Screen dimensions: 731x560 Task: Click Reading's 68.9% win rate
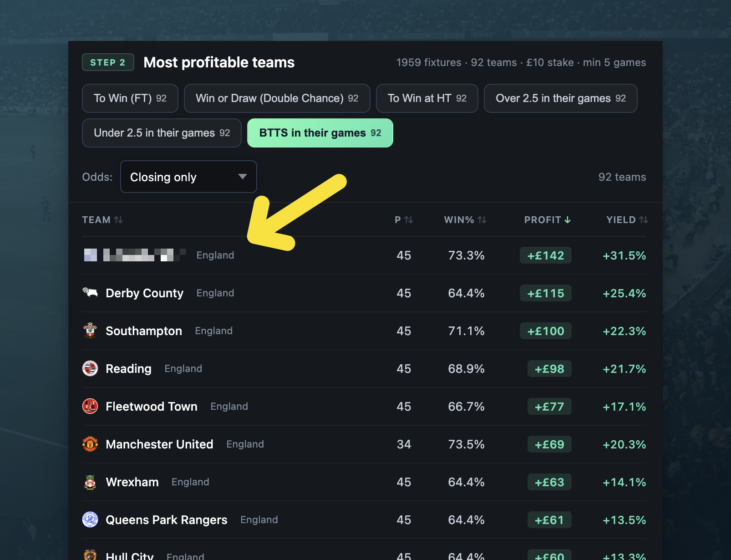[466, 369]
